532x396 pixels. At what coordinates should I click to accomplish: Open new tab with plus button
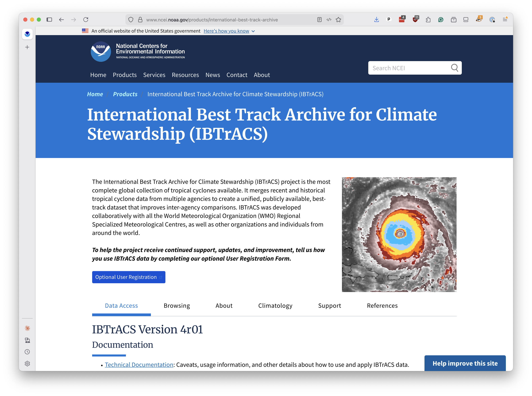pos(27,47)
